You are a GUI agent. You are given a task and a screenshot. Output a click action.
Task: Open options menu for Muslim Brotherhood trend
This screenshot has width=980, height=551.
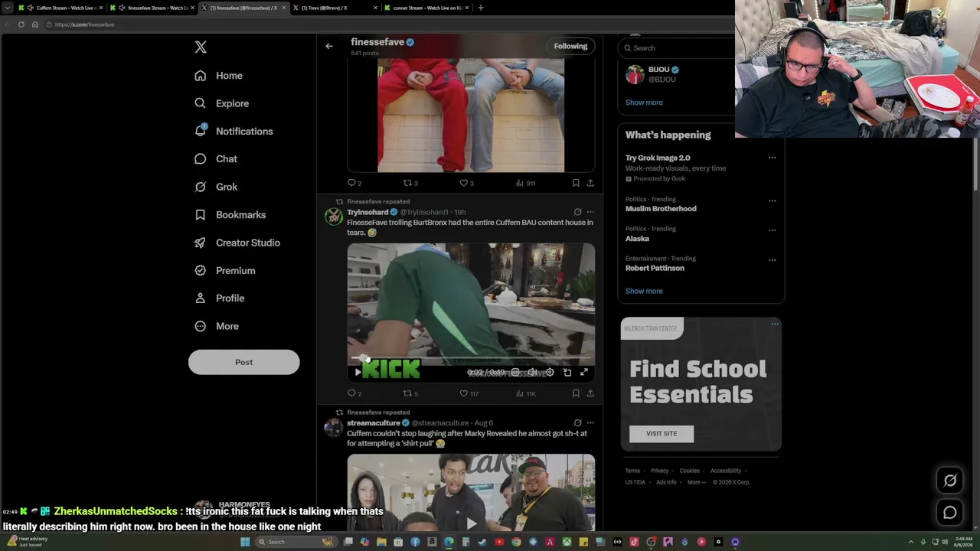772,201
